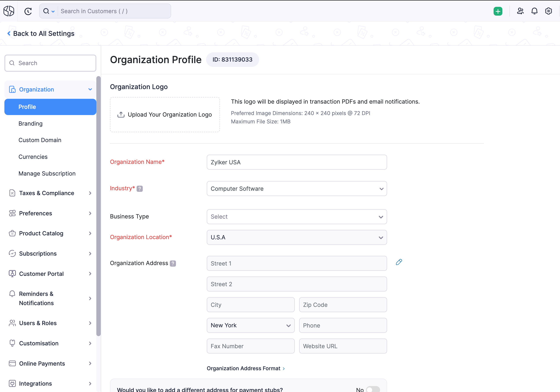Viewport: 560px width, 392px height.
Task: Open the help tooltip next to Industry
Action: pyautogui.click(x=139, y=188)
